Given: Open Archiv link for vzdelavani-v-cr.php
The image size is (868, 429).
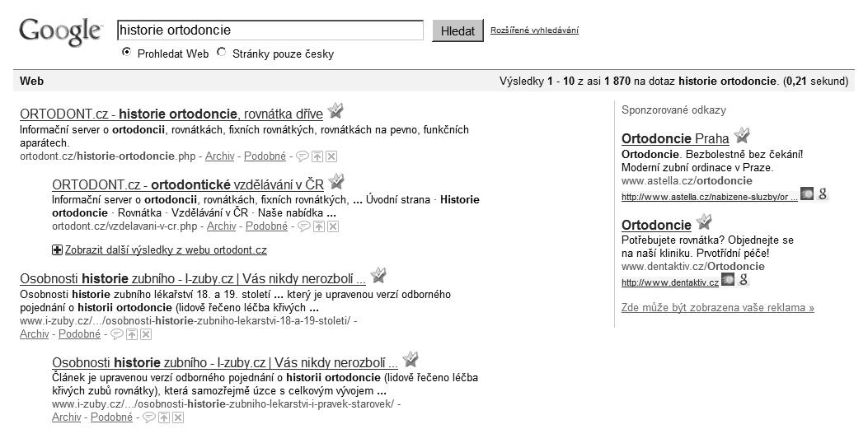Looking at the screenshot, I should tap(222, 226).
